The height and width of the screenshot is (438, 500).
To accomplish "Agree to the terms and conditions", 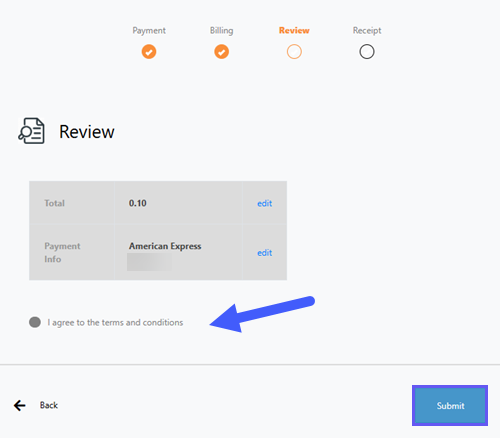I will pyautogui.click(x=35, y=322).
